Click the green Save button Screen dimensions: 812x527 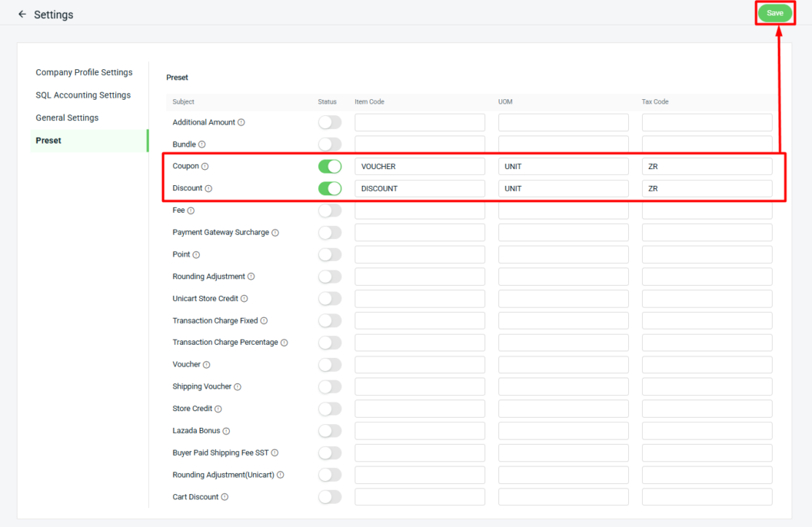(x=774, y=13)
